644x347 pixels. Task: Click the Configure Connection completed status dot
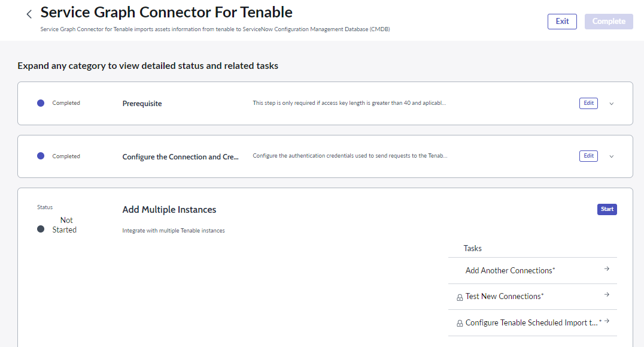click(x=41, y=156)
